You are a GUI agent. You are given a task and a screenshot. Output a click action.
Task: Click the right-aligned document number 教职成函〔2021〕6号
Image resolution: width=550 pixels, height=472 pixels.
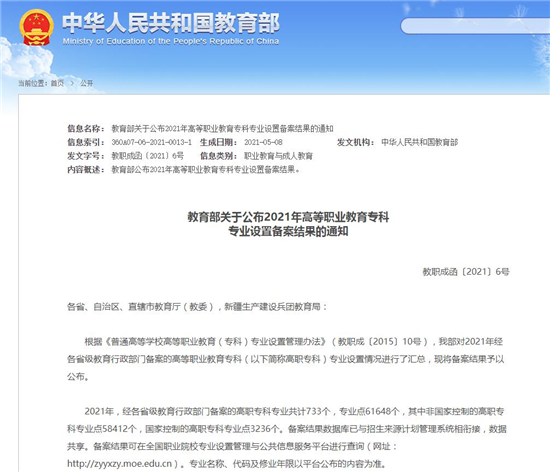pyautogui.click(x=466, y=272)
